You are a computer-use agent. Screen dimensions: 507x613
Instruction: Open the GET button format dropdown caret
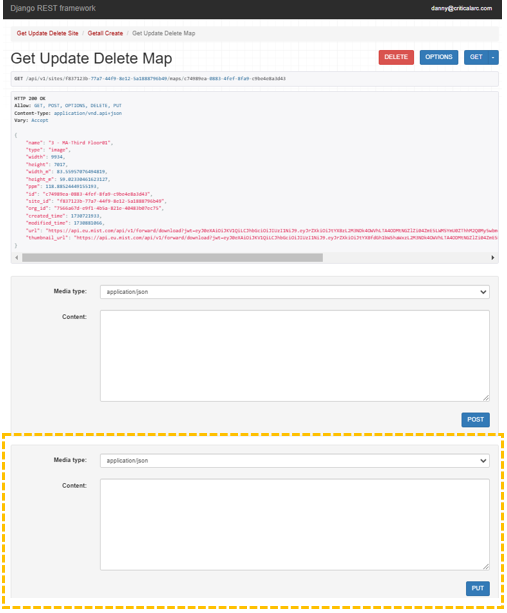[x=493, y=57]
